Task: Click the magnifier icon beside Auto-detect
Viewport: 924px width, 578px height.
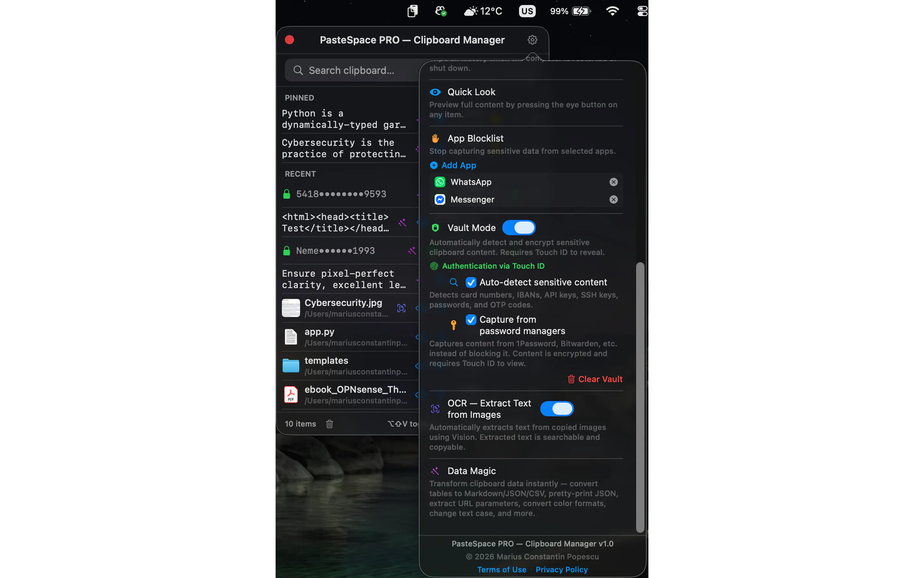Action: point(454,283)
